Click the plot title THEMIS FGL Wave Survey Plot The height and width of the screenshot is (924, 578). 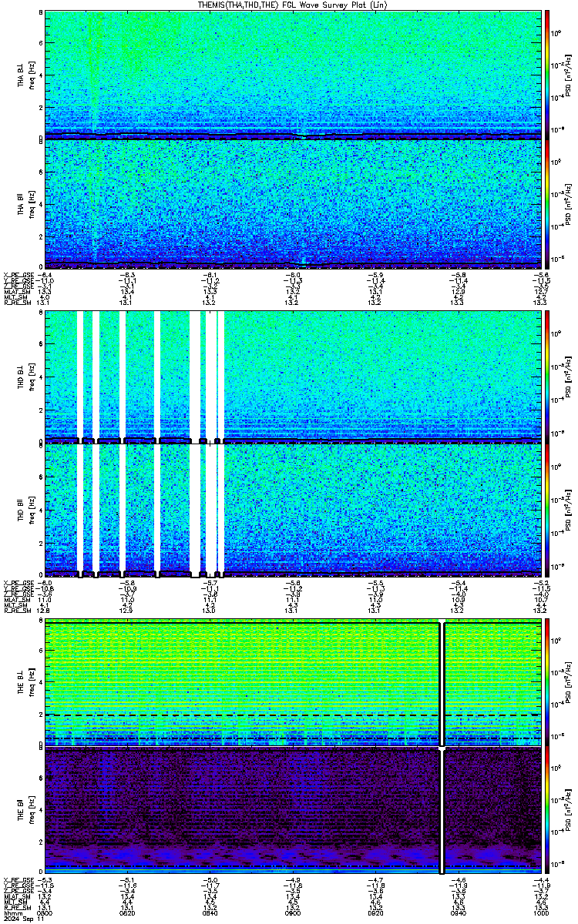[292, 5]
